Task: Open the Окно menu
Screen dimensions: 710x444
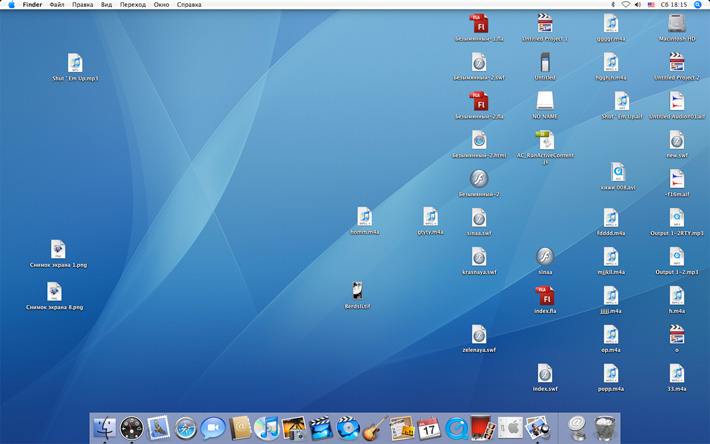Action: click(x=161, y=5)
